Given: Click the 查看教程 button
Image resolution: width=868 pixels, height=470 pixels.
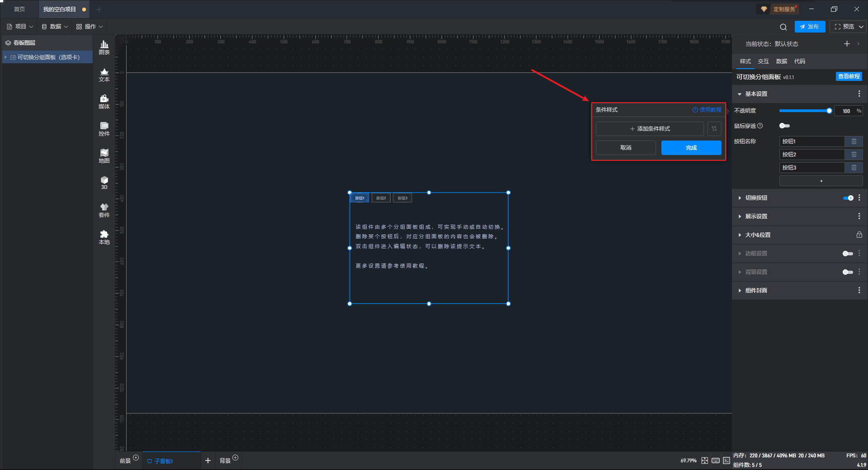Looking at the screenshot, I should tap(849, 76).
